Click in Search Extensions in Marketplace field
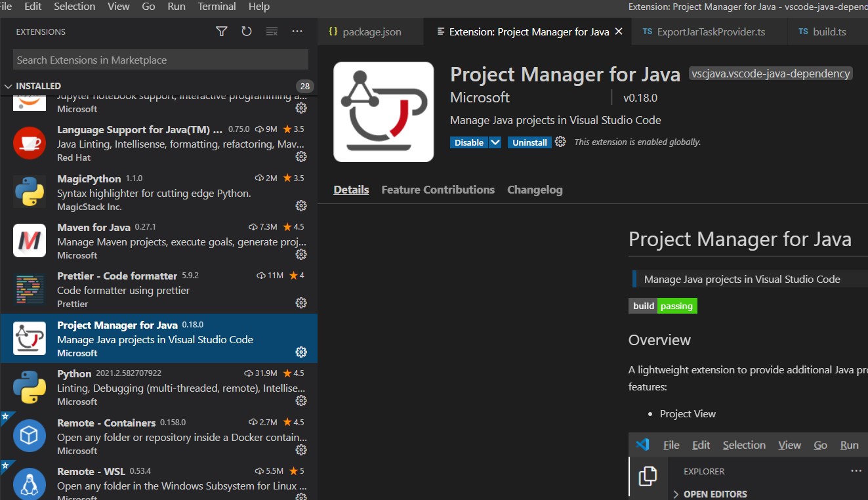Viewport: 868px width, 500px height. click(x=160, y=60)
